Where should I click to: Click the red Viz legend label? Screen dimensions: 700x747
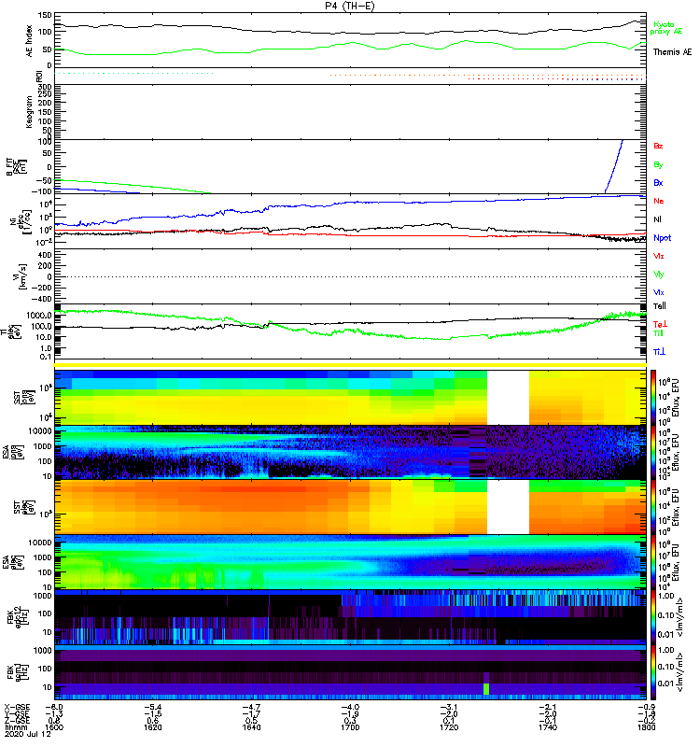pos(659,256)
